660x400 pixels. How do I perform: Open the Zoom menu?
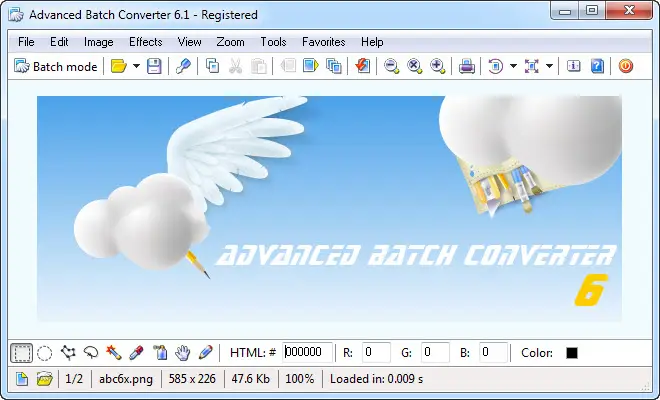pyautogui.click(x=230, y=42)
